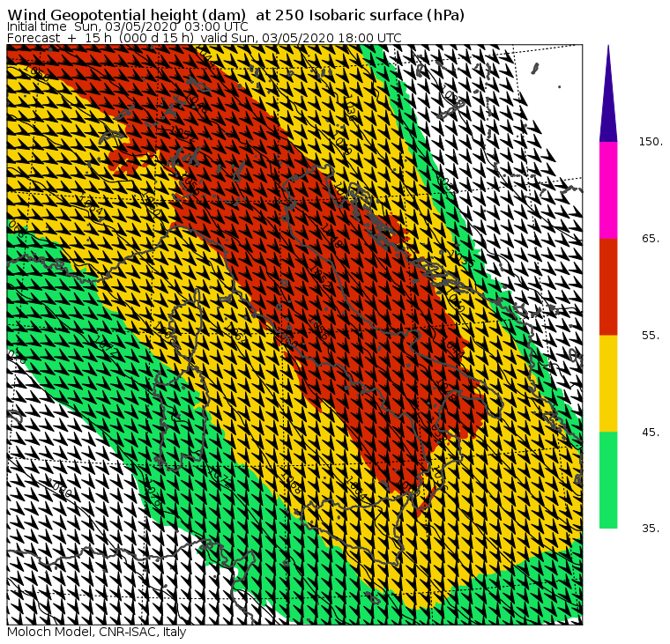The width and height of the screenshot is (670, 644).
Task: Select the magenta 65-150 legend segment
Action: (608, 190)
